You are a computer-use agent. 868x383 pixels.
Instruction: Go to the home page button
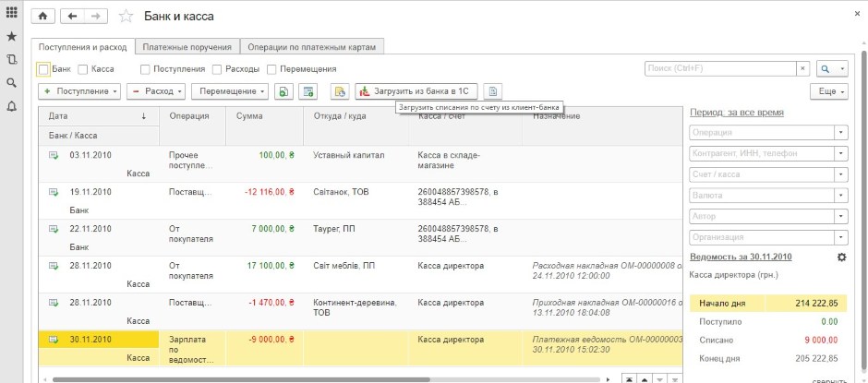pos(42,17)
